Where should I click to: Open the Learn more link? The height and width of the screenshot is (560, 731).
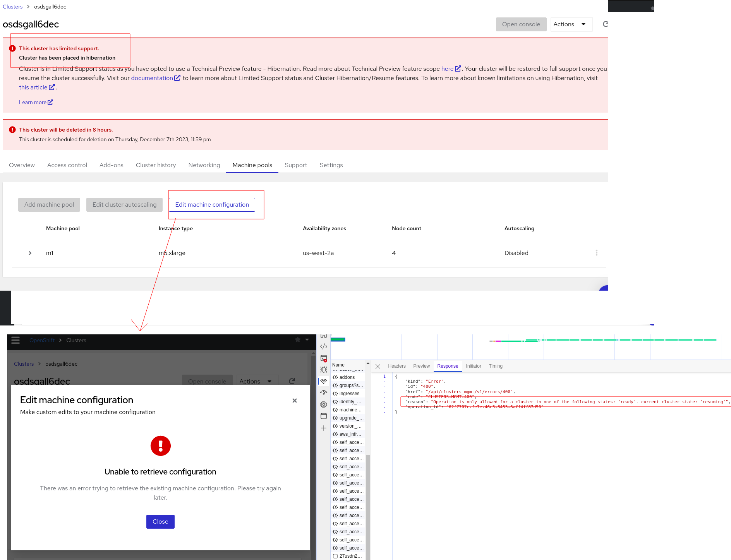click(x=36, y=102)
